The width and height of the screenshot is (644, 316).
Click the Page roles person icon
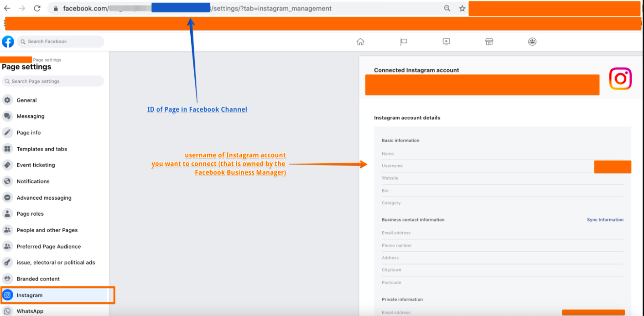click(7, 214)
